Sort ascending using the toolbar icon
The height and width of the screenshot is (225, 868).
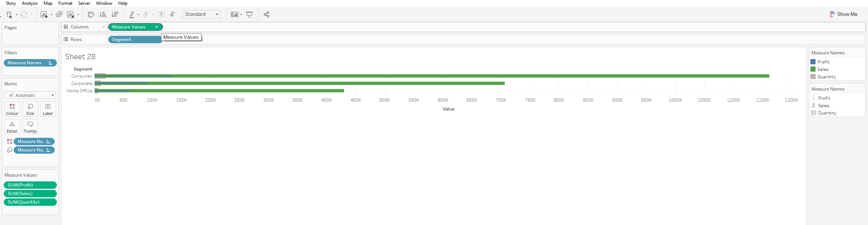tap(103, 14)
